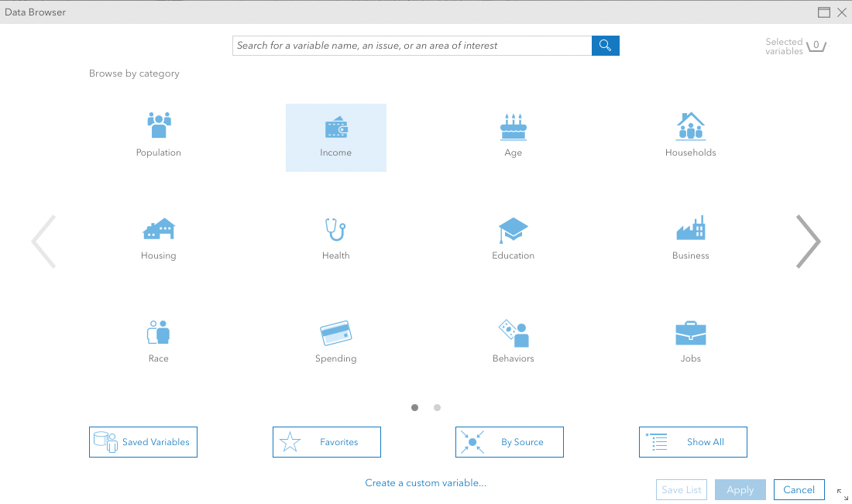Open the Jobs category
This screenshot has height=504, width=852.
click(691, 343)
